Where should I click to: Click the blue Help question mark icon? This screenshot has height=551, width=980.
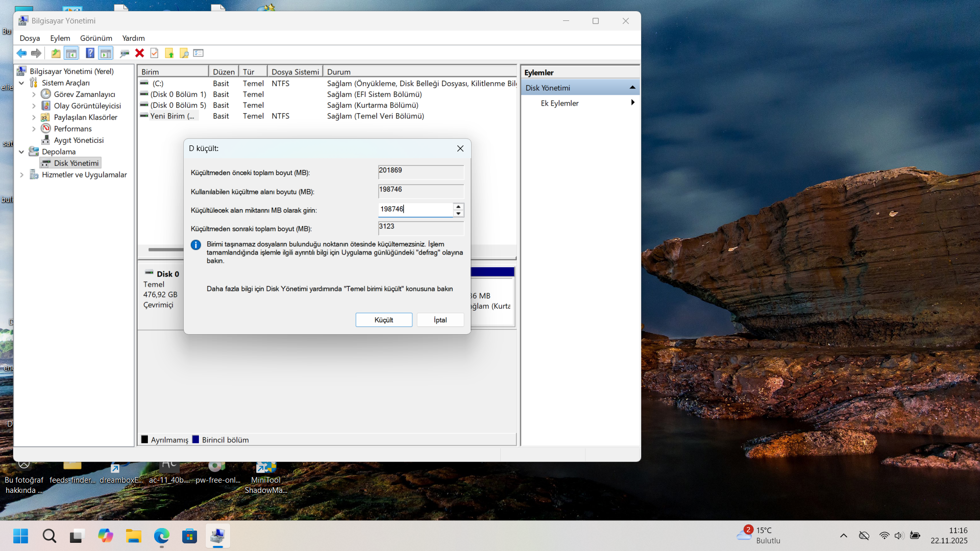[x=90, y=53]
